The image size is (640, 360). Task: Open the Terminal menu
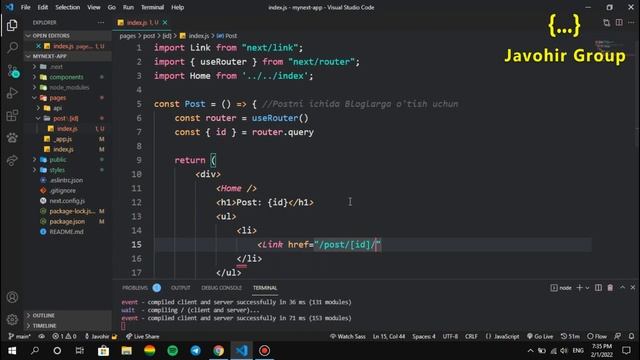(x=152, y=7)
